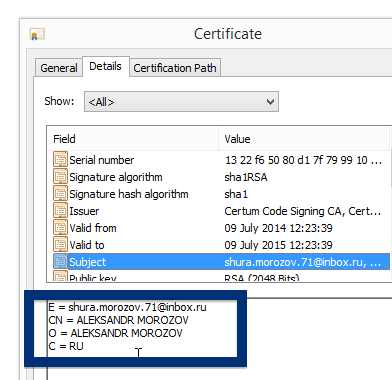Image resolution: width=392 pixels, height=380 pixels.
Task: Click the Valid from field icon
Action: tap(60, 228)
